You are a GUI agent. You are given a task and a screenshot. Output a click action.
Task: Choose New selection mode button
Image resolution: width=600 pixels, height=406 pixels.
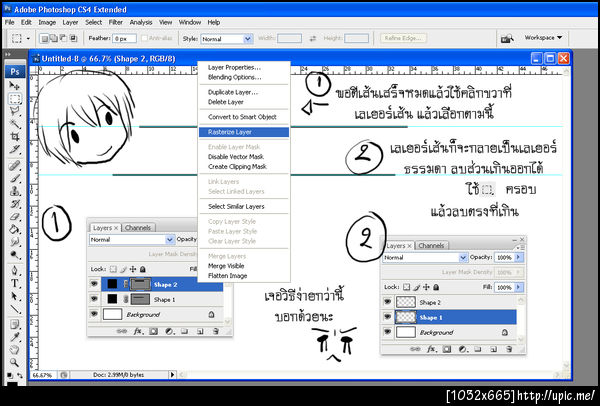click(x=44, y=38)
